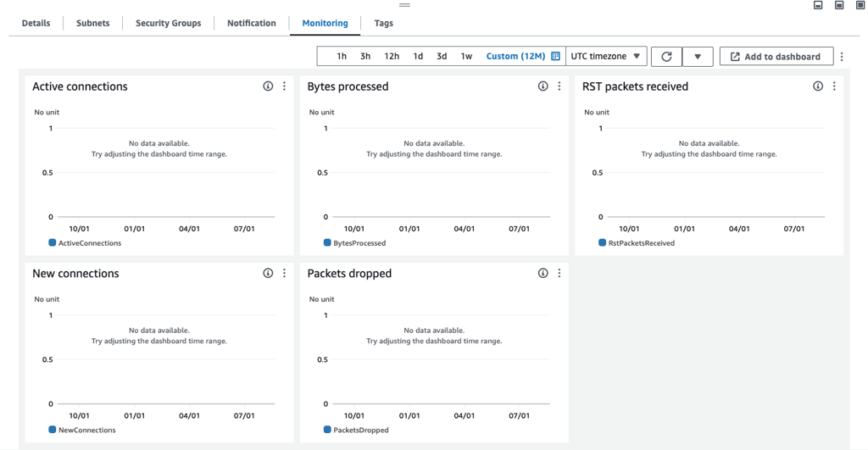Open the Notification tab
This screenshot has width=868, height=450.
point(251,23)
